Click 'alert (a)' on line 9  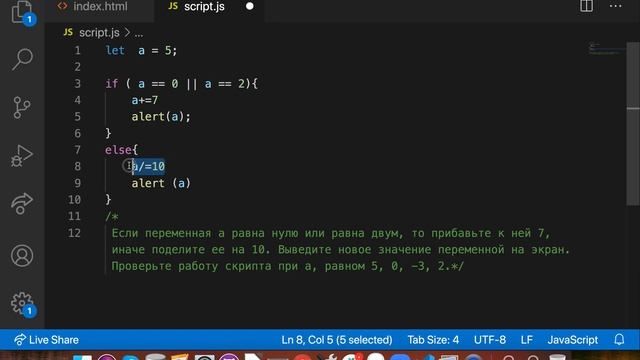(x=161, y=183)
